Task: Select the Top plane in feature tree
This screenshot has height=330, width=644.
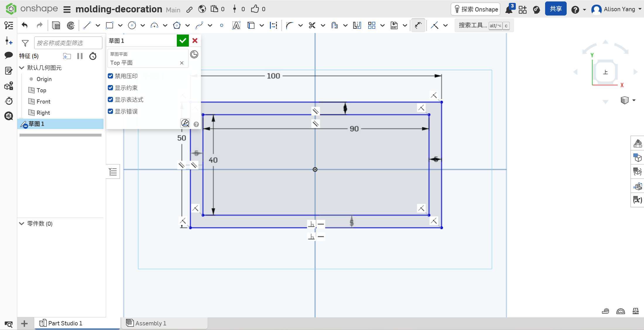Action: click(x=41, y=90)
